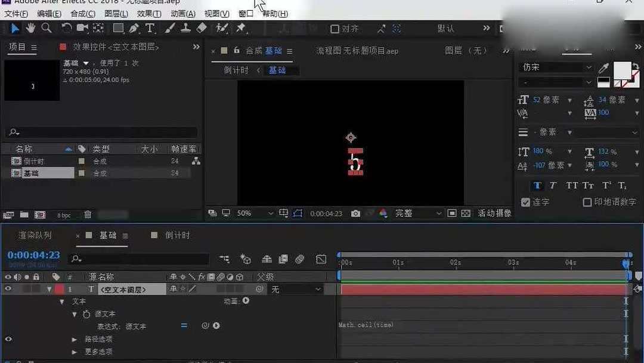Select the Zoom tool

coord(47,28)
